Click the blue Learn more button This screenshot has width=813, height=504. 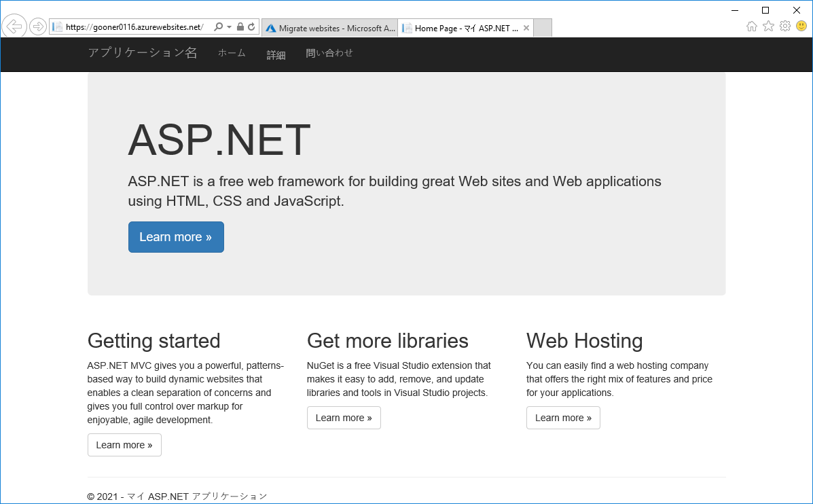pyautogui.click(x=177, y=237)
